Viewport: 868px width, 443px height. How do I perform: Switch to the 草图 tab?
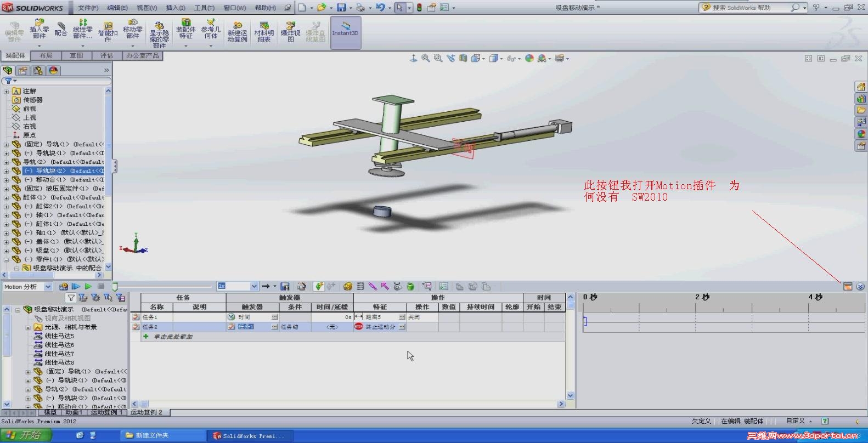click(x=76, y=55)
